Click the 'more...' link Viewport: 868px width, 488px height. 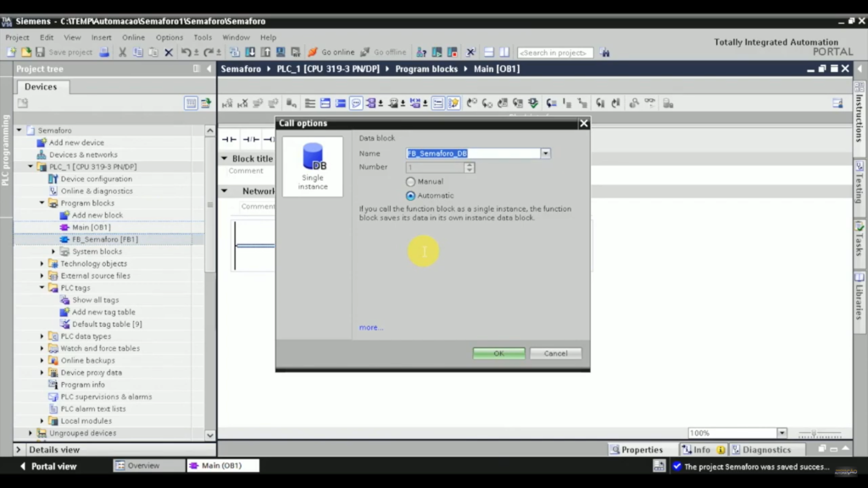[371, 327]
